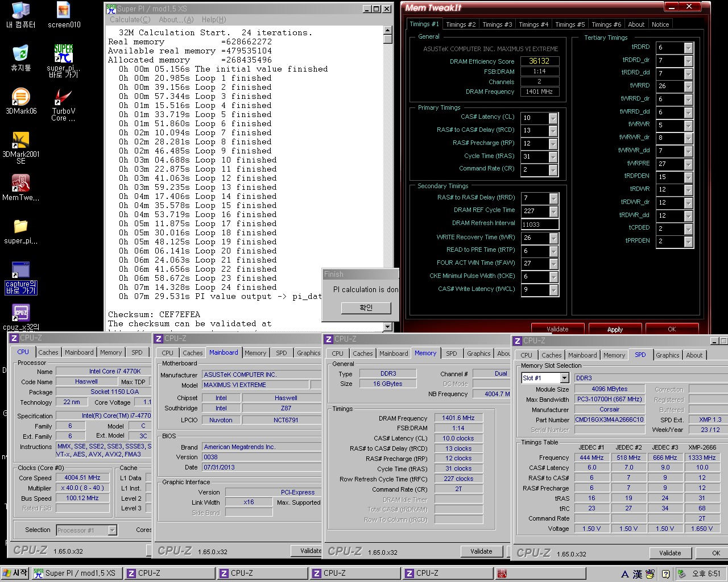
Task: Open the Caches tab in CPU-Z CPU window
Action: [x=48, y=352]
